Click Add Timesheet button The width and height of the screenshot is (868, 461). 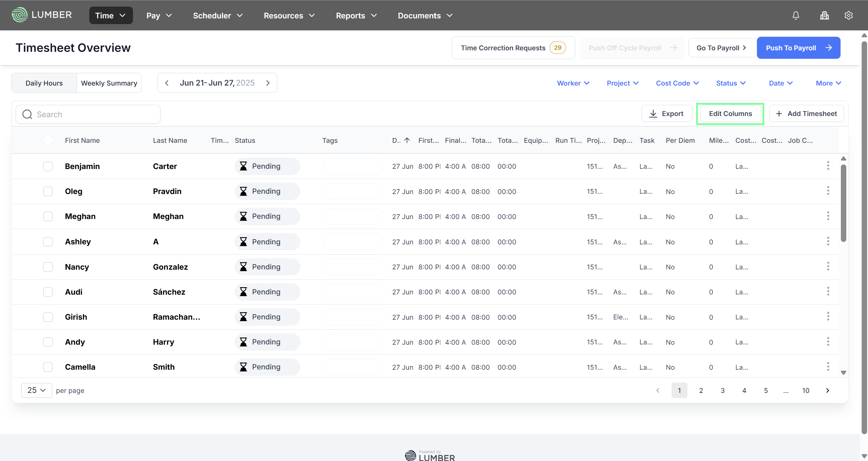[x=806, y=114]
